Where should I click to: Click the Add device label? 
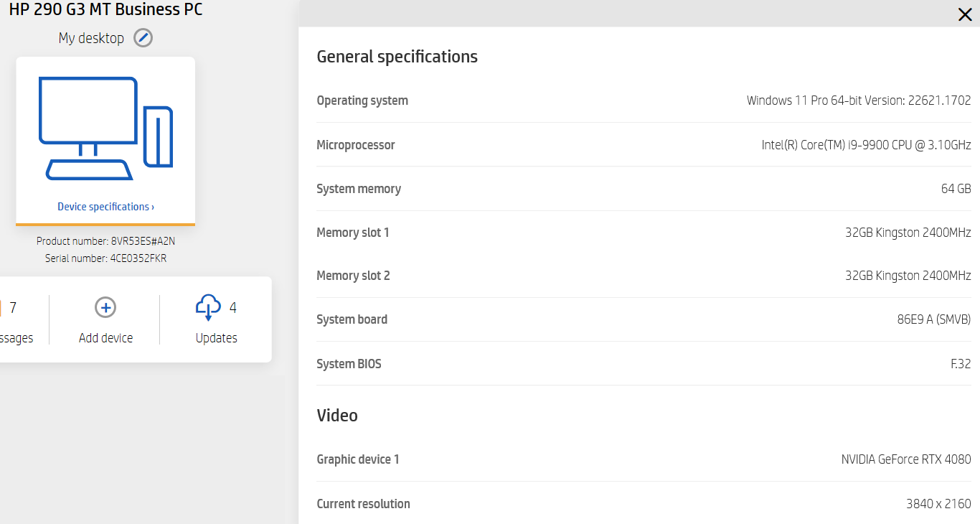point(105,338)
